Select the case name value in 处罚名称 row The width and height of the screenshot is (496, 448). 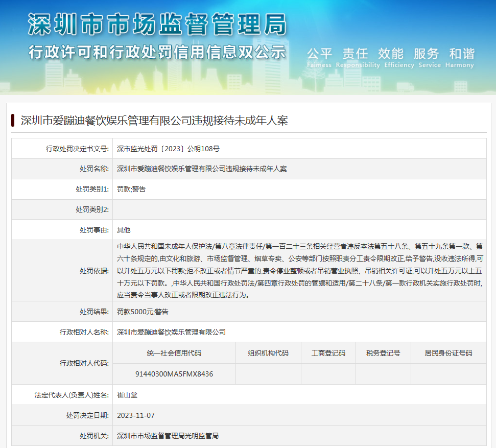coord(202,169)
